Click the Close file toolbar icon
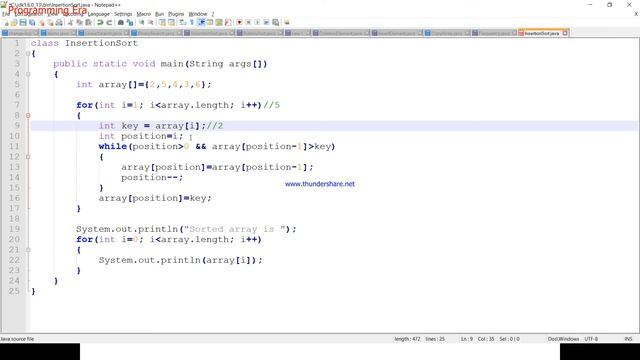Screen dimensions: 640x360 coord(42,22)
